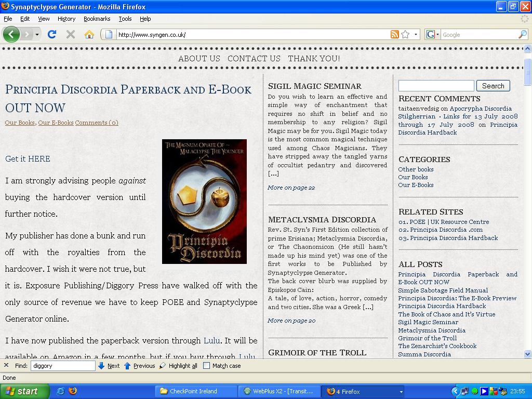This screenshot has width=532, height=399.
Task: Open the Edit menu
Action: tap(25, 19)
